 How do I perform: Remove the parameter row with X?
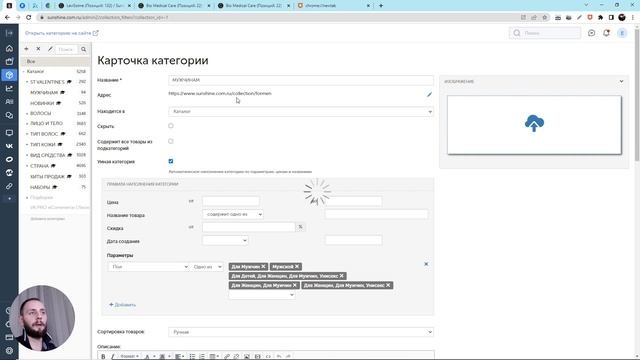426,264
